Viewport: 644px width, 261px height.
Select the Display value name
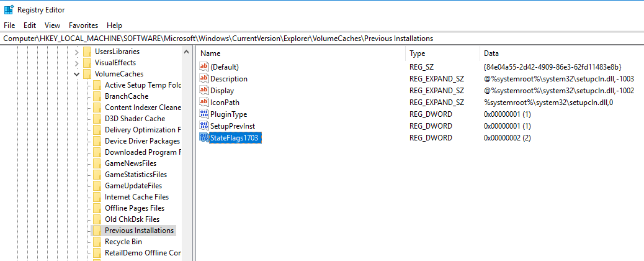pos(222,91)
